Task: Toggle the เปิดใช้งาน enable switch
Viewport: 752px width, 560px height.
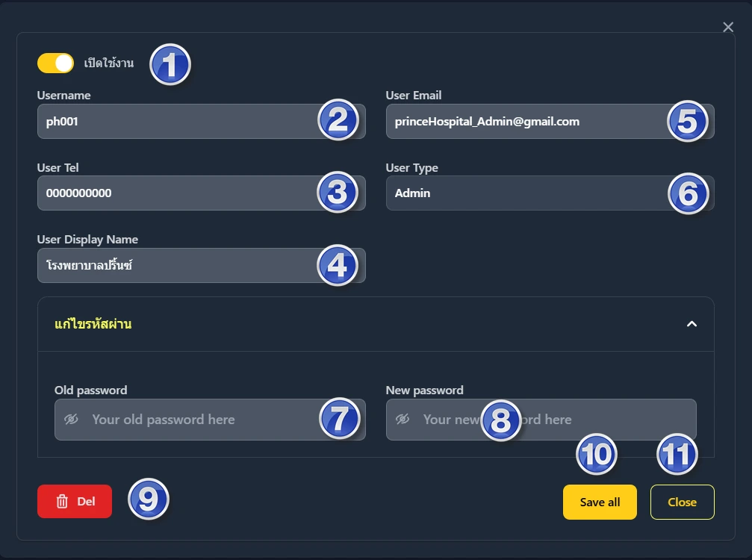Action: click(55, 63)
